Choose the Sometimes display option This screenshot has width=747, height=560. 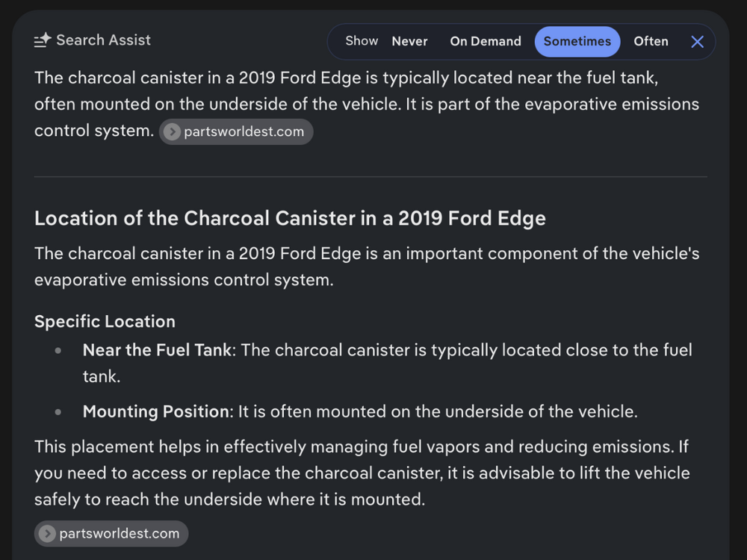point(577,41)
